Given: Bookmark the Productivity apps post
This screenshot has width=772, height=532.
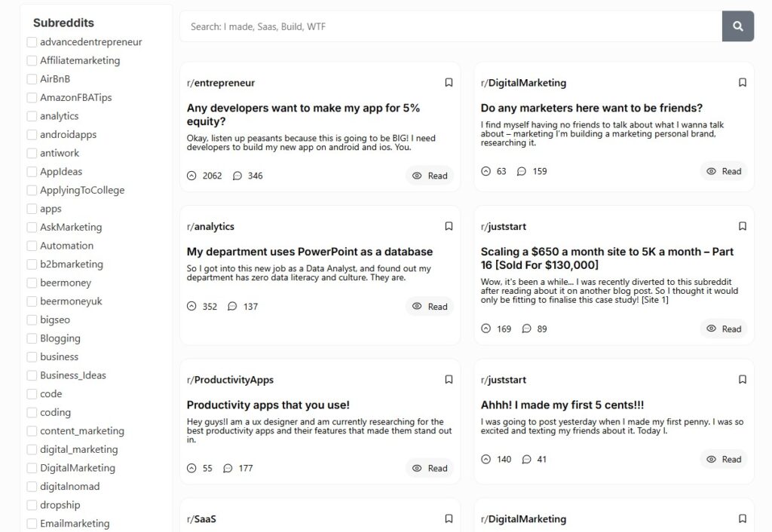Looking at the screenshot, I should click(x=449, y=380).
